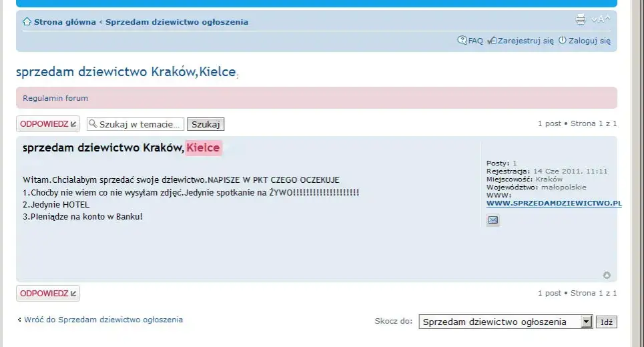Change font size with the A icon
The width and height of the screenshot is (644, 347).
pos(601,19)
